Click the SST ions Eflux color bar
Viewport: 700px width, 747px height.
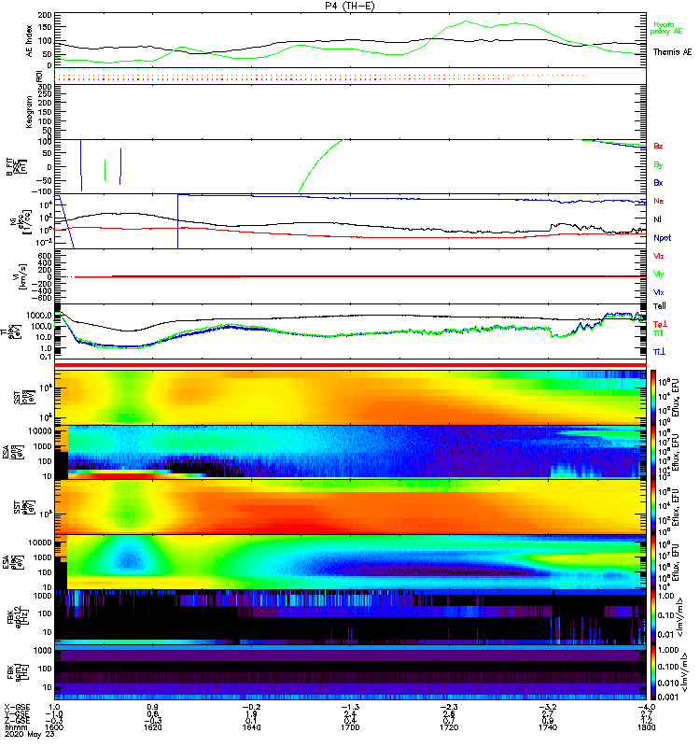pos(653,397)
